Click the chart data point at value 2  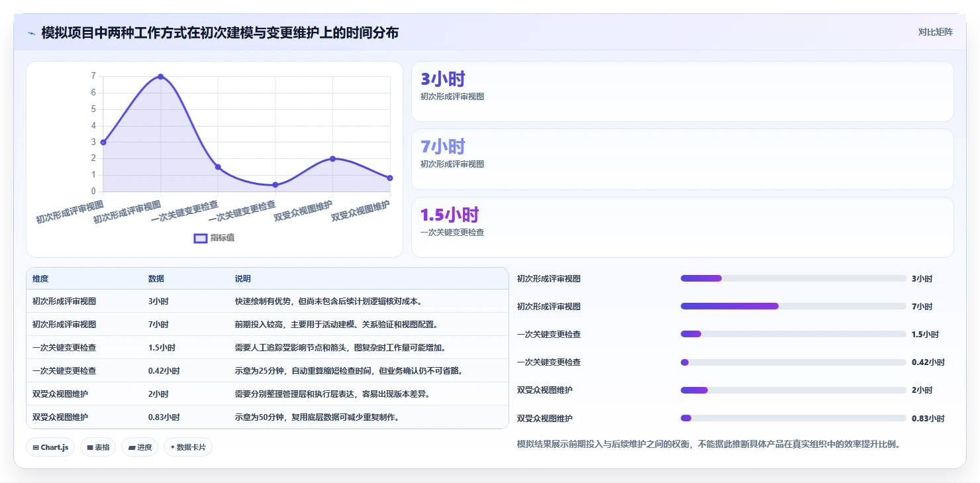click(x=332, y=158)
